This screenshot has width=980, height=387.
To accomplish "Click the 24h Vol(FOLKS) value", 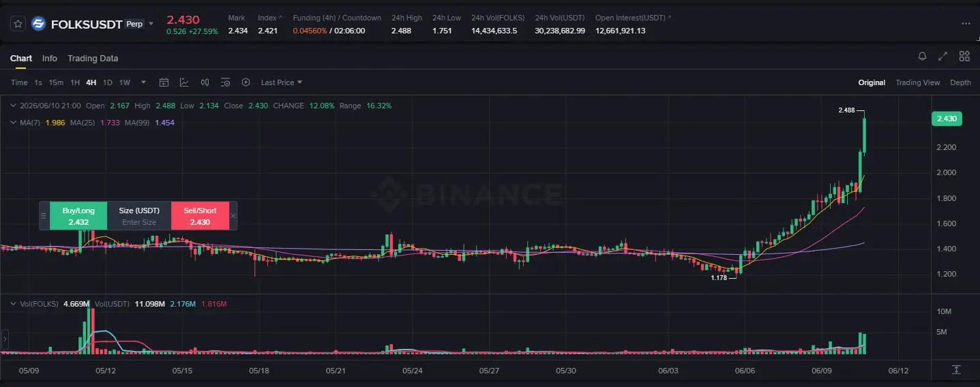I will pyautogui.click(x=494, y=31).
